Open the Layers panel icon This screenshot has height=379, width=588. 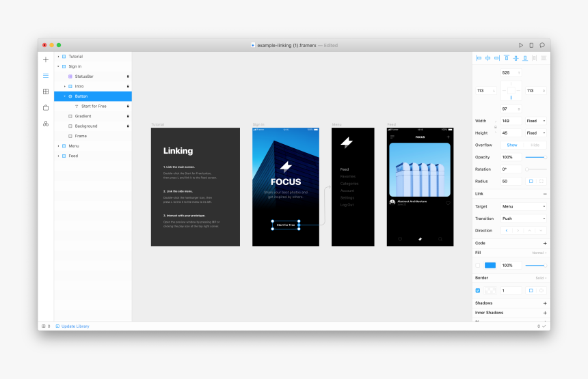click(x=46, y=76)
